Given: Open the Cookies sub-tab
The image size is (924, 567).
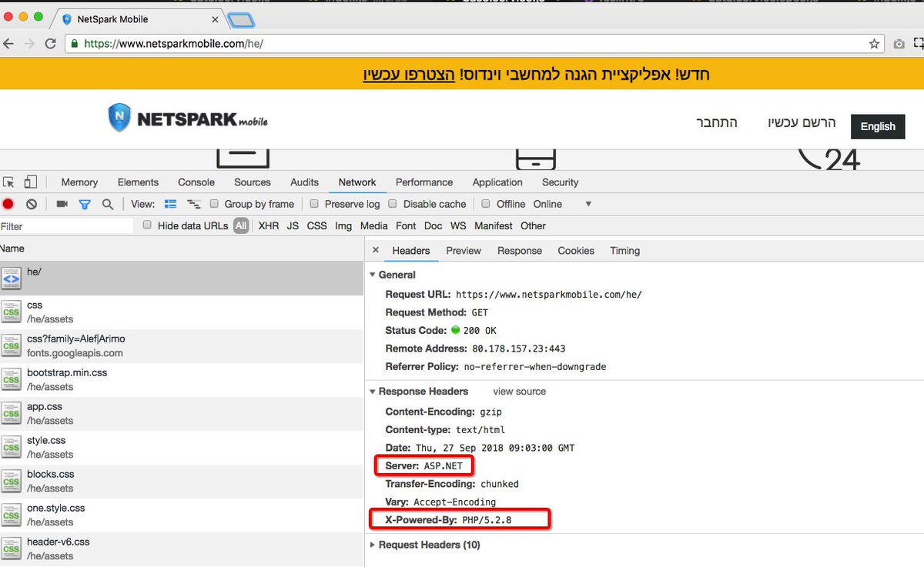Looking at the screenshot, I should (x=576, y=251).
